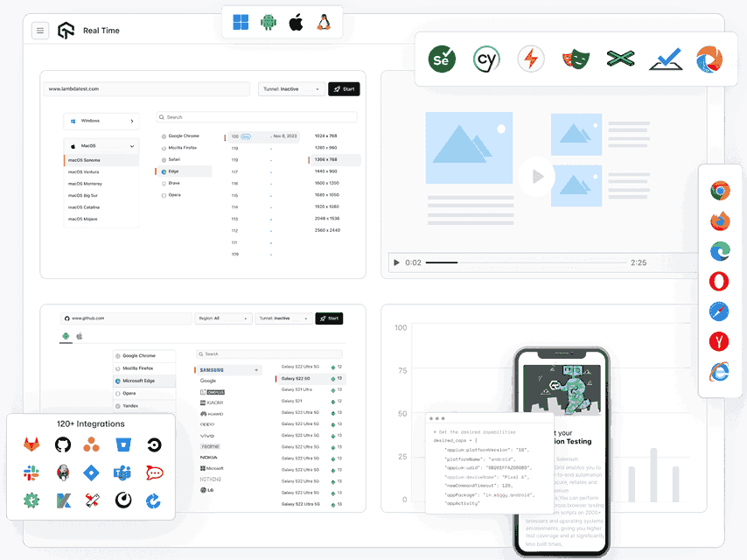Open the Microsoft Teams integration icon

pyautogui.click(x=122, y=472)
